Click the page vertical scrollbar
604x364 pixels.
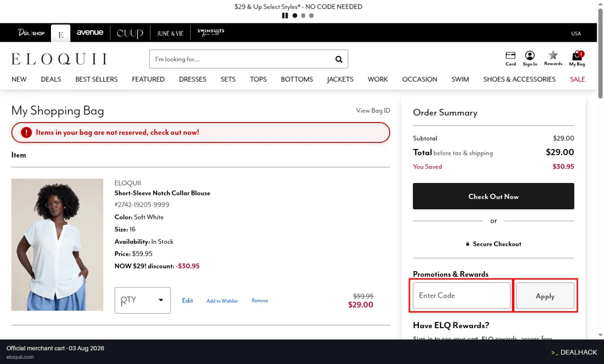pos(600,54)
